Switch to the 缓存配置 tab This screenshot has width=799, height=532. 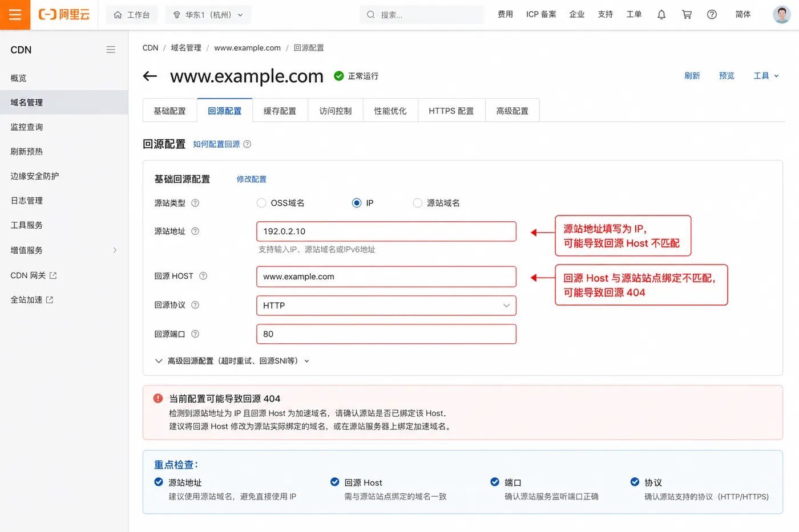(280, 111)
